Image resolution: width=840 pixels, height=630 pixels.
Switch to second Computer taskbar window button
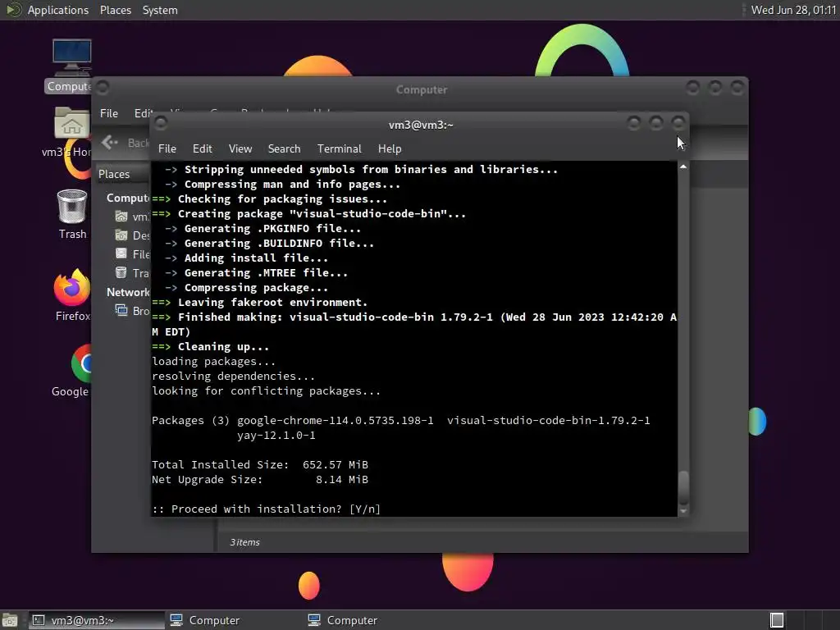(371, 620)
